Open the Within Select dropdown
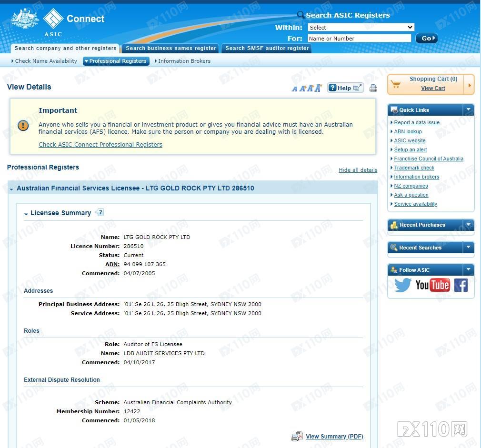 point(361,27)
